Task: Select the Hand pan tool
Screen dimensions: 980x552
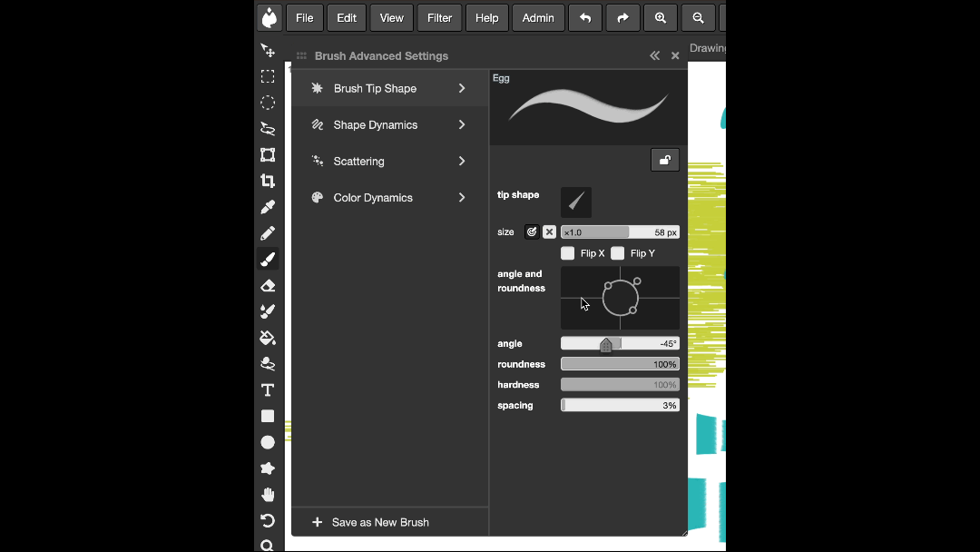Action: point(268,495)
